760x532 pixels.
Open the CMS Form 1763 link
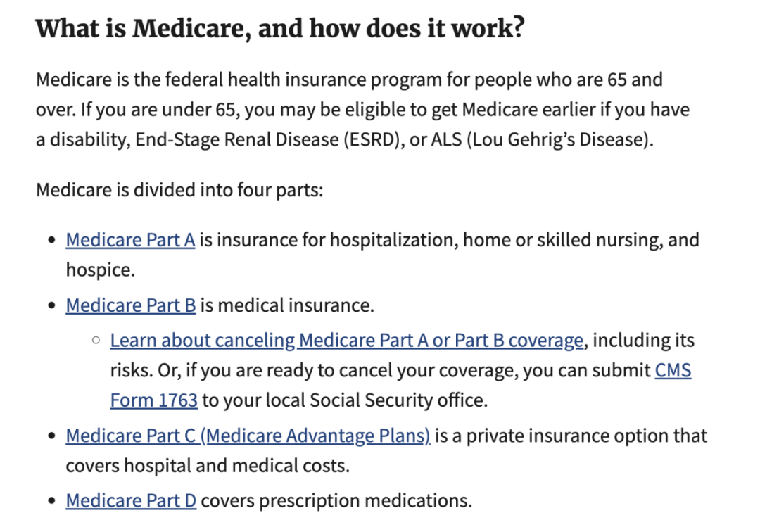[x=153, y=400]
